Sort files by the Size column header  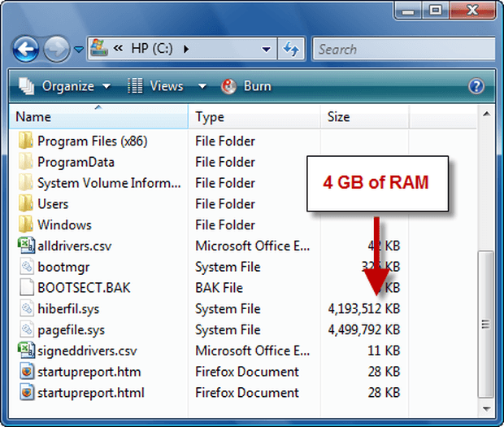click(x=338, y=117)
